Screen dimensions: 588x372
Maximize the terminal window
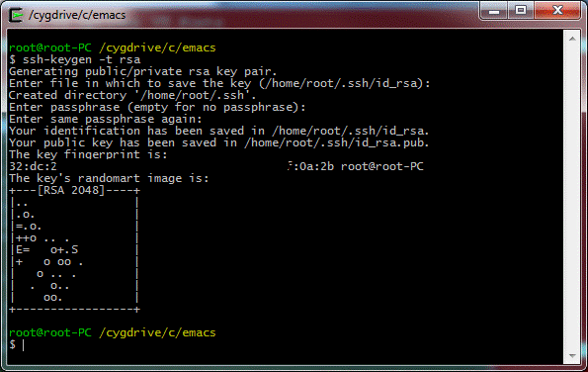pyautogui.click(x=521, y=10)
